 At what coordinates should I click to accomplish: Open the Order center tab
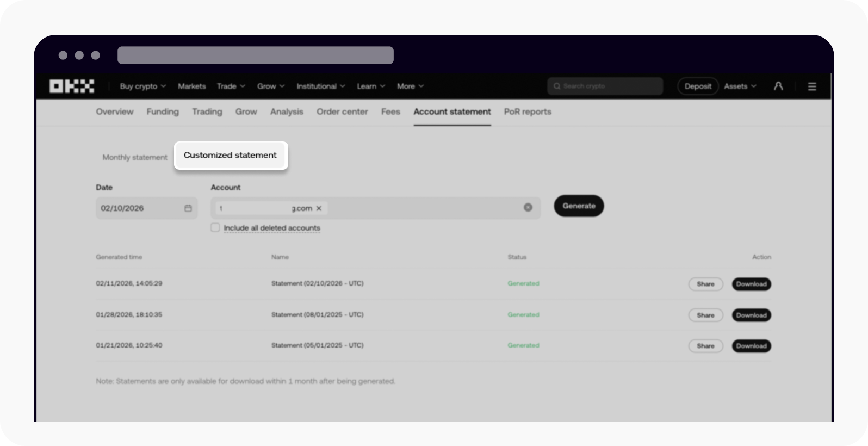pos(342,112)
